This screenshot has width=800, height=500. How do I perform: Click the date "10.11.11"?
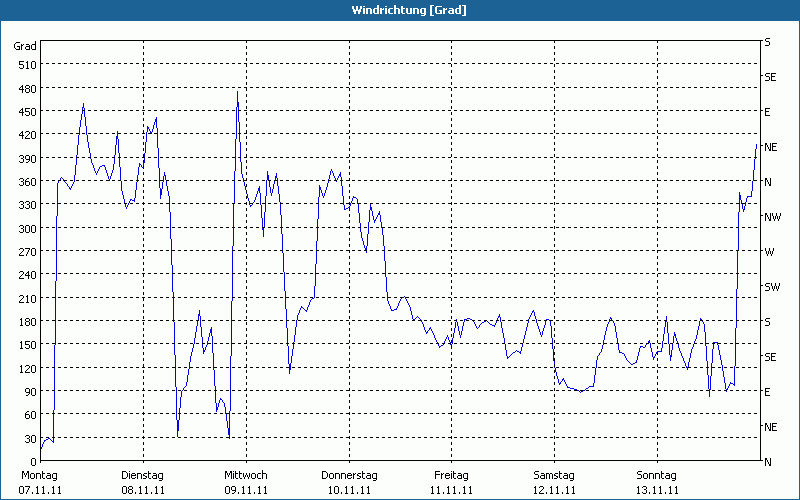click(349, 490)
